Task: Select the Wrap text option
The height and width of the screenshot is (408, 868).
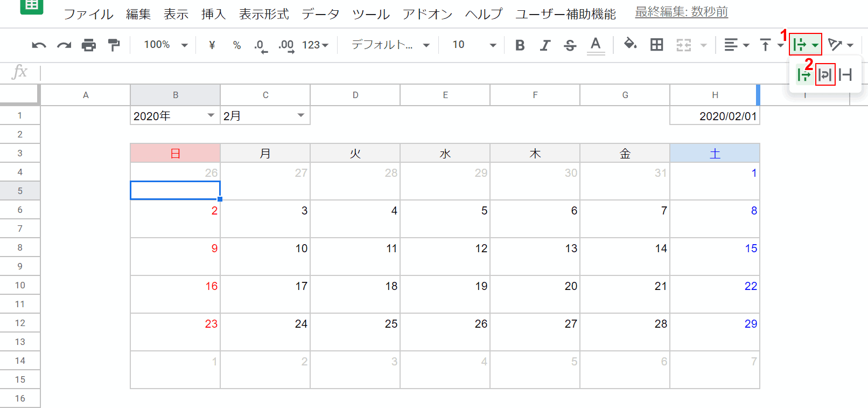Action: 825,75
